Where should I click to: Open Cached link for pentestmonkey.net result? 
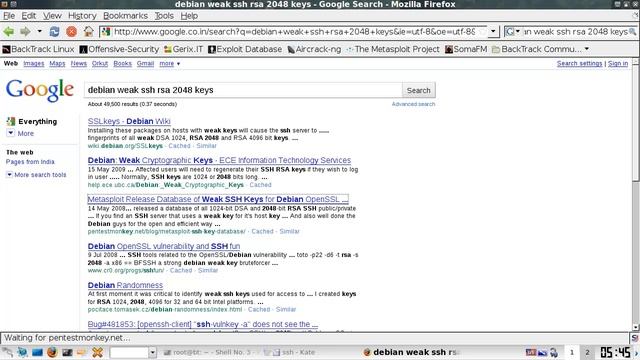tap(262, 231)
